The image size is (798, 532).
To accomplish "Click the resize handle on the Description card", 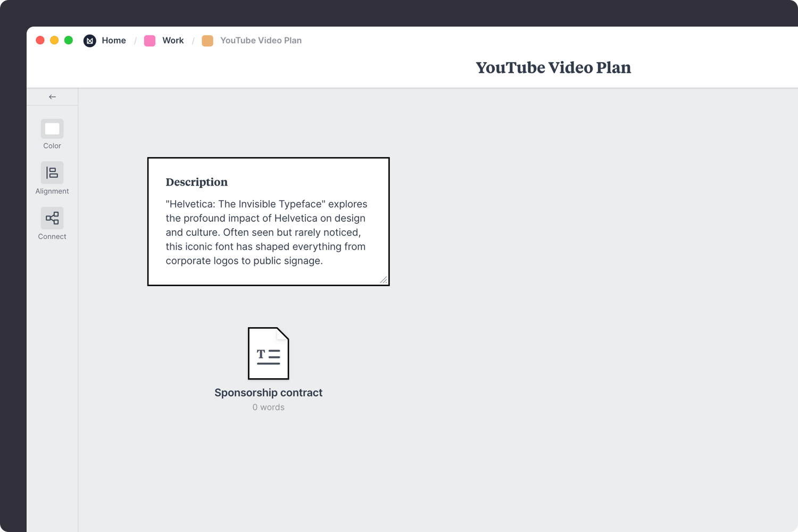I will (x=384, y=280).
